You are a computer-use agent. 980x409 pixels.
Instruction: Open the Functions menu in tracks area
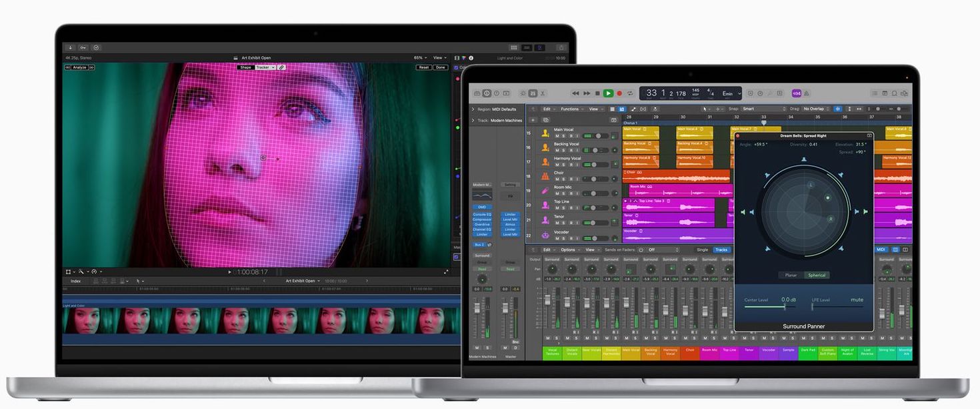572,109
